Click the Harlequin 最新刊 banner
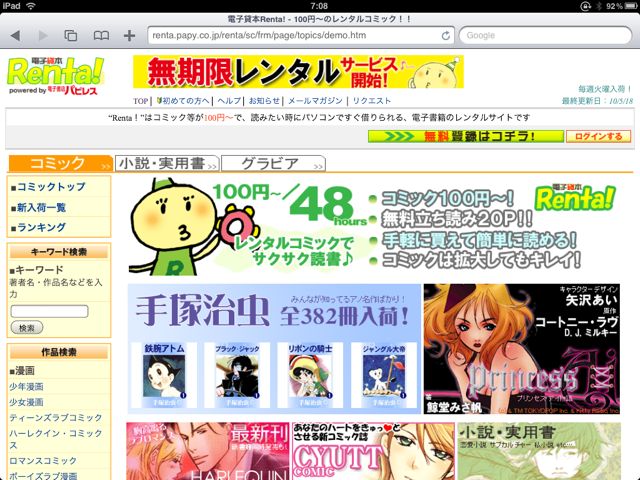Screen dimensions: 640x480 point(208,451)
